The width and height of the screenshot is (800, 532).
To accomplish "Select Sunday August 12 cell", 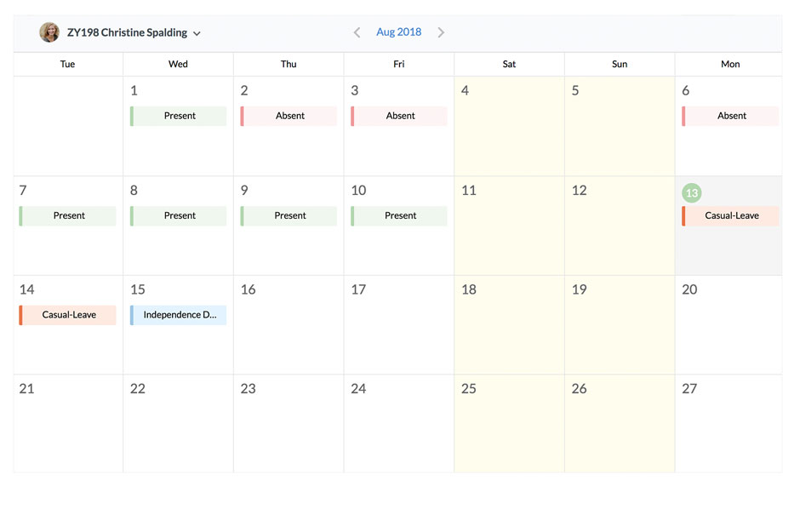I will 620,226.
